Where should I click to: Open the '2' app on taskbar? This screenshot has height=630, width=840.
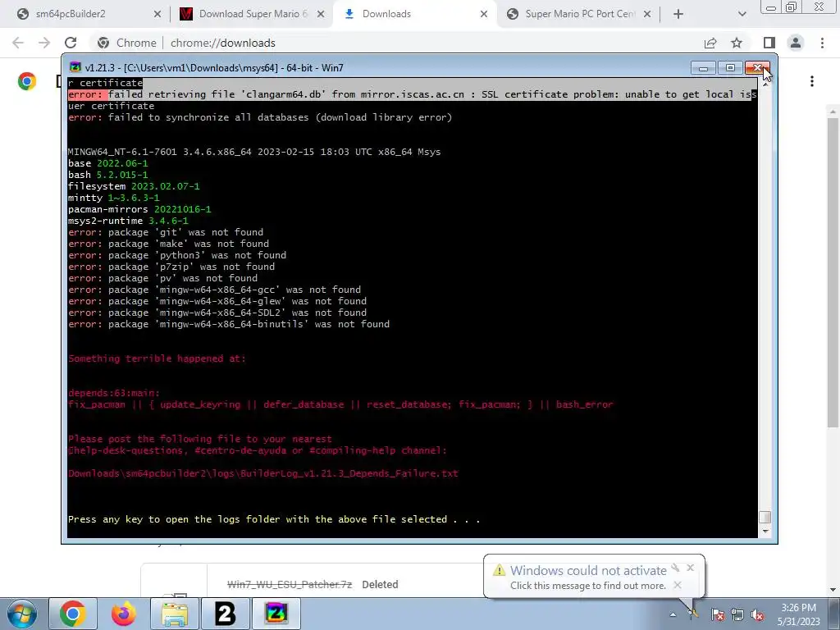[x=225, y=614]
